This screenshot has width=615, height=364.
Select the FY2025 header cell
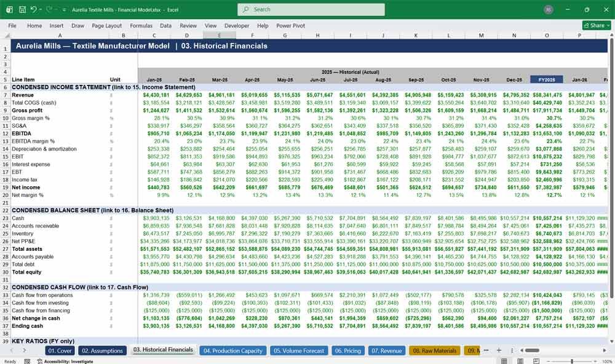pyautogui.click(x=547, y=80)
